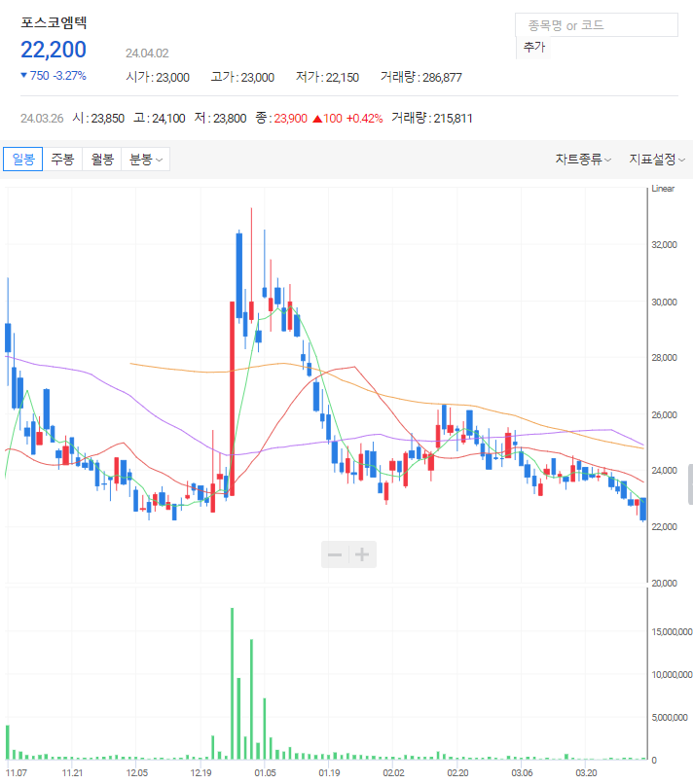This screenshot has height=784, width=693.
Task: Click the hovered date 24.03.26
Action: point(42,119)
